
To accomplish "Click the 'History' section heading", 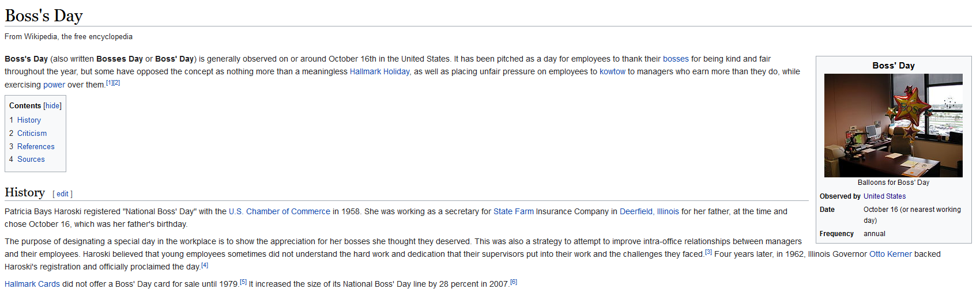I will pyautogui.click(x=25, y=192).
